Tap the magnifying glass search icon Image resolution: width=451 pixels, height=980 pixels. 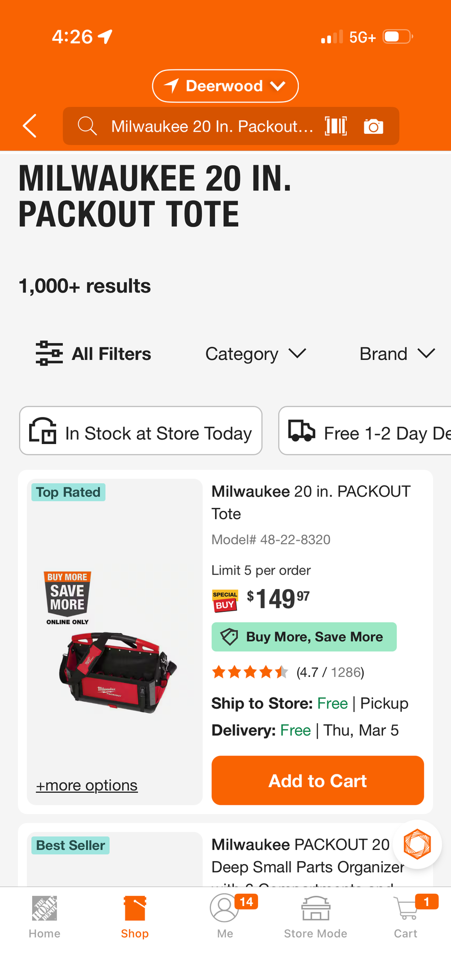pyautogui.click(x=87, y=126)
